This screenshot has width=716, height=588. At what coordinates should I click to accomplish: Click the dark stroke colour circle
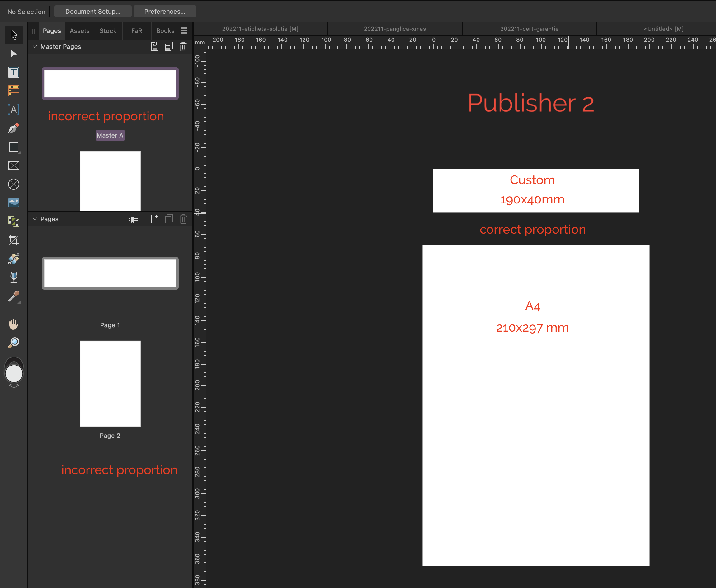click(x=14, y=361)
